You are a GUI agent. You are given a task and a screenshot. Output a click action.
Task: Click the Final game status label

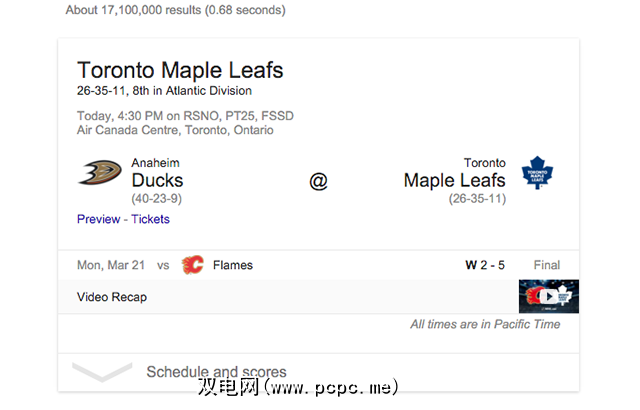[546, 265]
